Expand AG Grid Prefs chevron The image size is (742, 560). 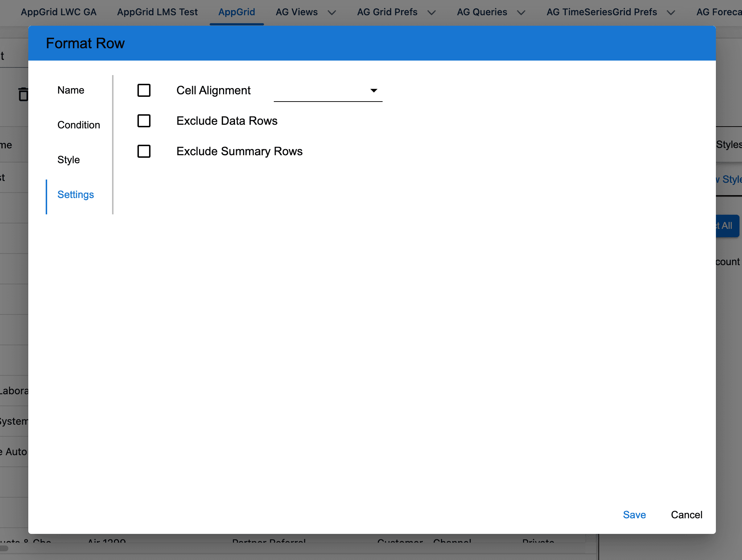pos(432,13)
